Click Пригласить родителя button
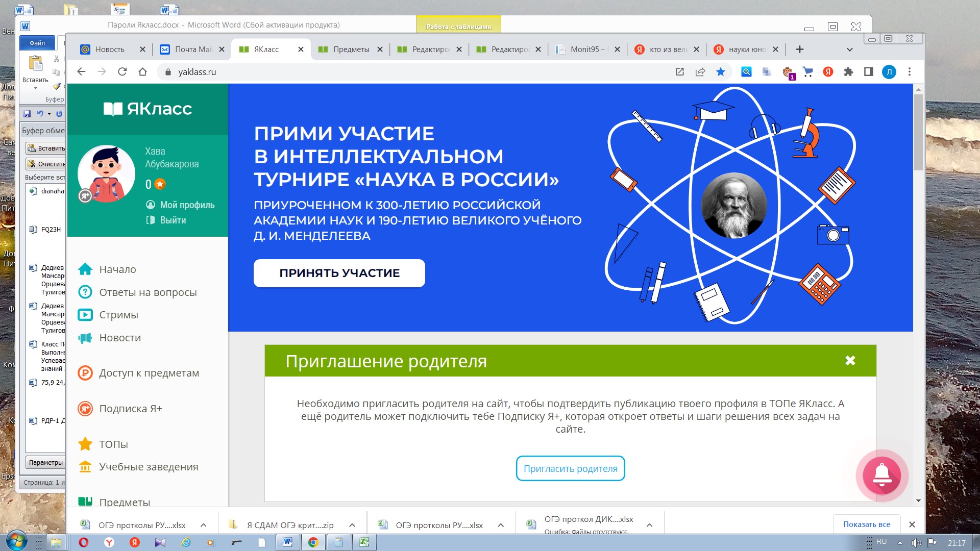Screen dimensions: 980x551 [x=570, y=468]
